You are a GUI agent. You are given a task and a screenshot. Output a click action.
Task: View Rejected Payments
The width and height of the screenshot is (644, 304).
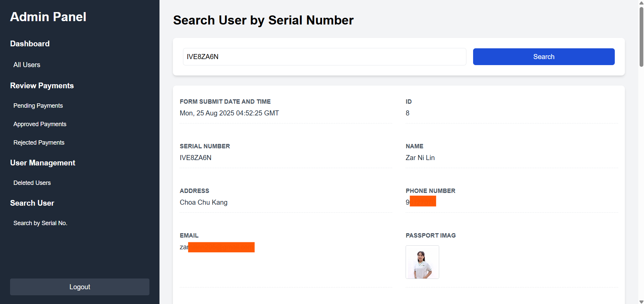coord(39,143)
